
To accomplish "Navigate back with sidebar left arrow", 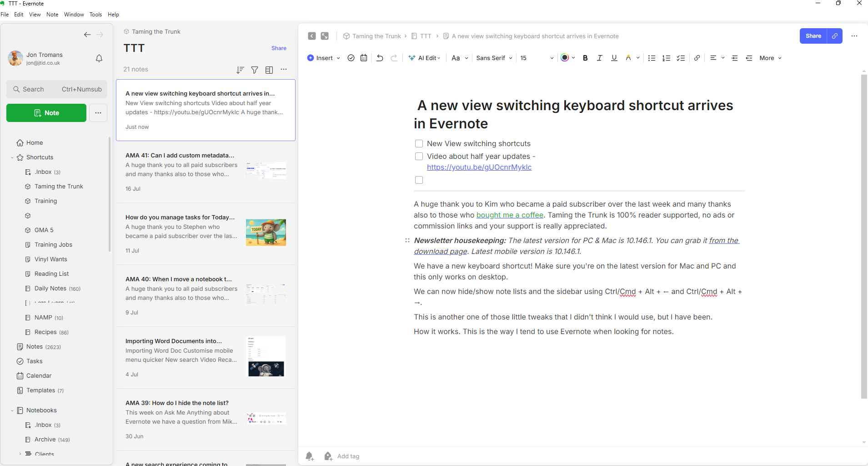I will point(87,35).
